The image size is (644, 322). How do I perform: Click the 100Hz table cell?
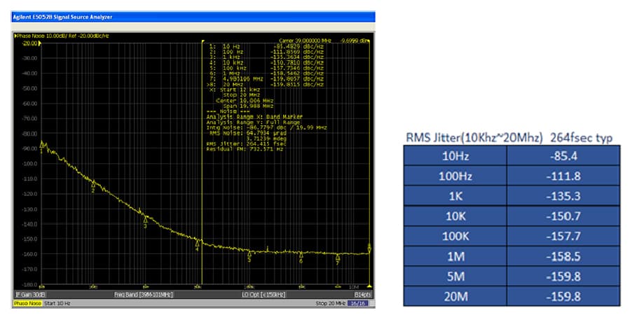(x=455, y=176)
